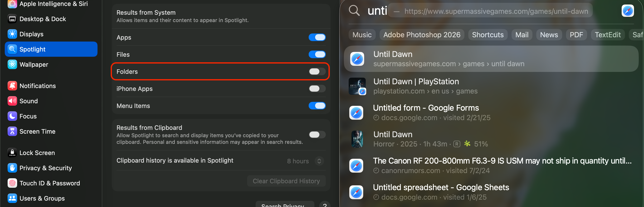Open the Untitled spreadsheet - Google Sheets result
This screenshot has width=644, height=207.
(491, 192)
